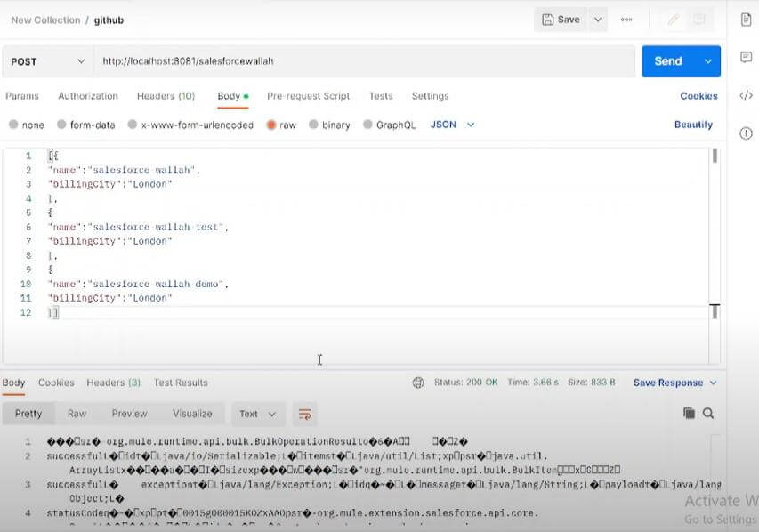This screenshot has height=532, width=759.
Task: Switch to the Authorization tab
Action: coord(88,96)
